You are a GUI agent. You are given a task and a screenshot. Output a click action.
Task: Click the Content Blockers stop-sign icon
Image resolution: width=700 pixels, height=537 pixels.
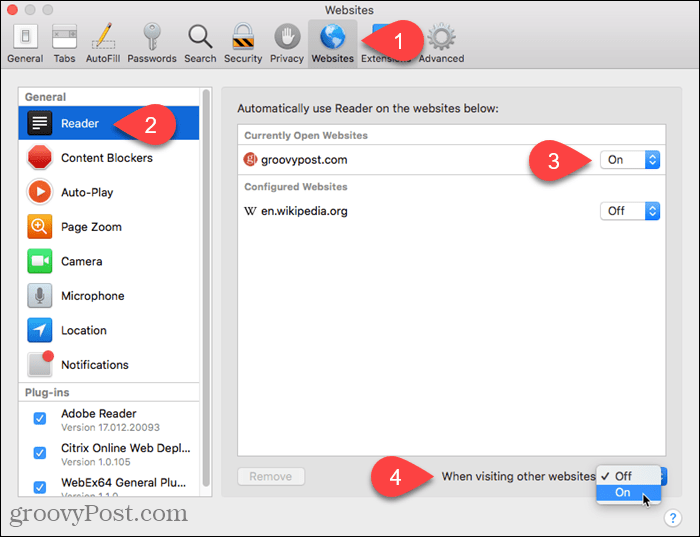pos(40,158)
